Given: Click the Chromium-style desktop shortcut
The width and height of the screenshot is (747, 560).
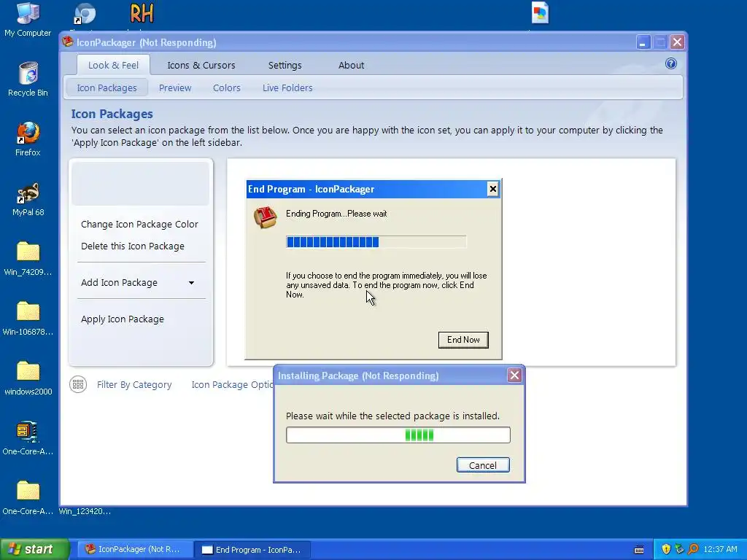Looking at the screenshot, I should pyautogui.click(x=85, y=13).
